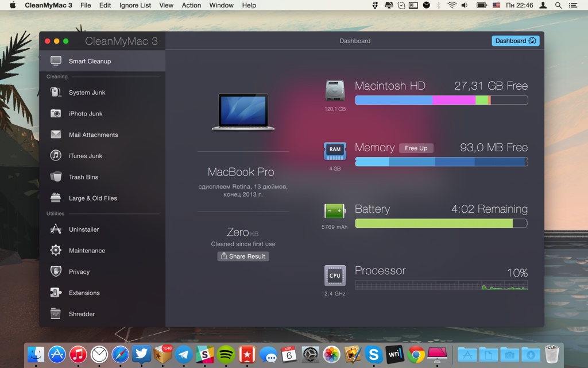Open the CleanMyMac 3 application menu
The height and width of the screenshot is (368, 588).
pyautogui.click(x=48, y=5)
